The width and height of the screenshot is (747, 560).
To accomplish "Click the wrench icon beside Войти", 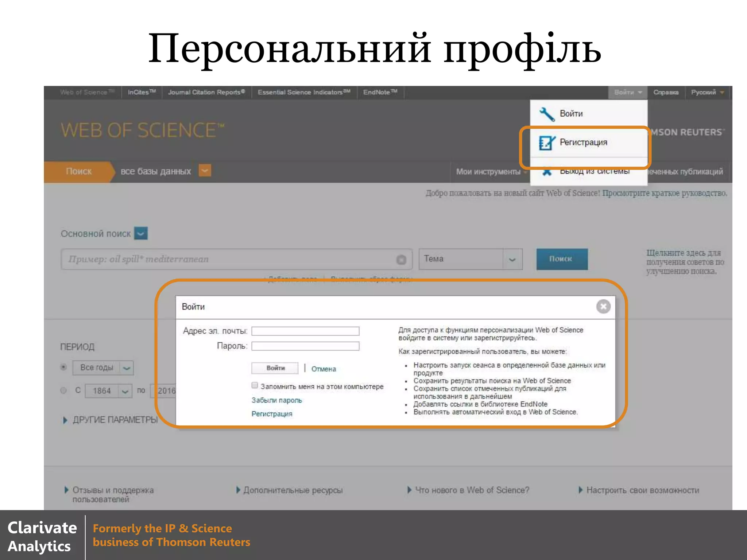I will (547, 114).
